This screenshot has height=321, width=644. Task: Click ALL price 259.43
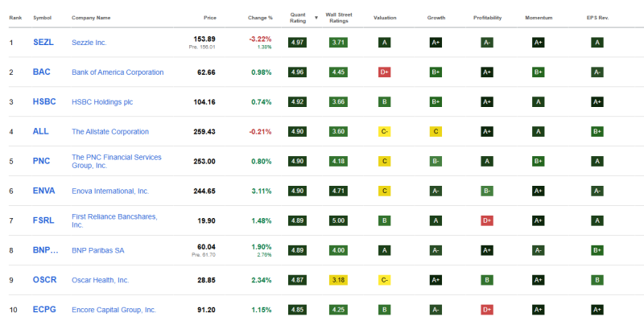click(x=204, y=132)
